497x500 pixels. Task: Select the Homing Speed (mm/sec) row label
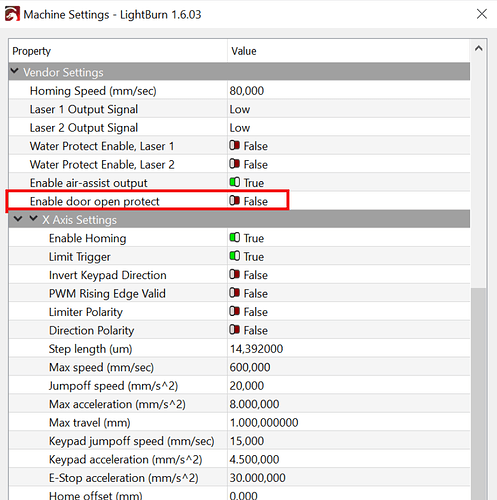(93, 91)
